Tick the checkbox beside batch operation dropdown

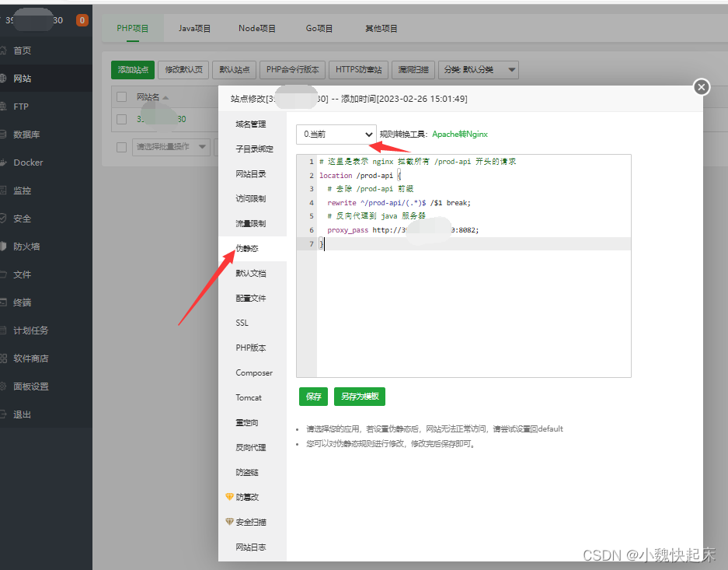122,147
